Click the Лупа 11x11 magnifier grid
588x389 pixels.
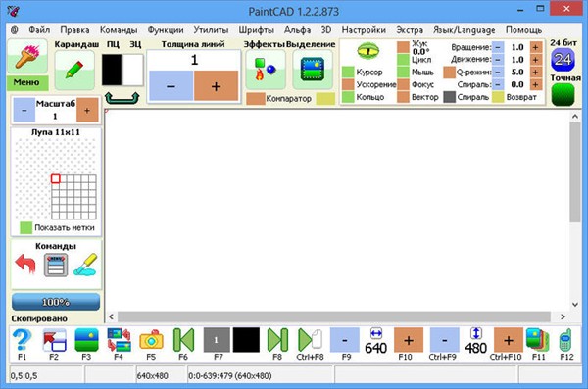(55, 179)
